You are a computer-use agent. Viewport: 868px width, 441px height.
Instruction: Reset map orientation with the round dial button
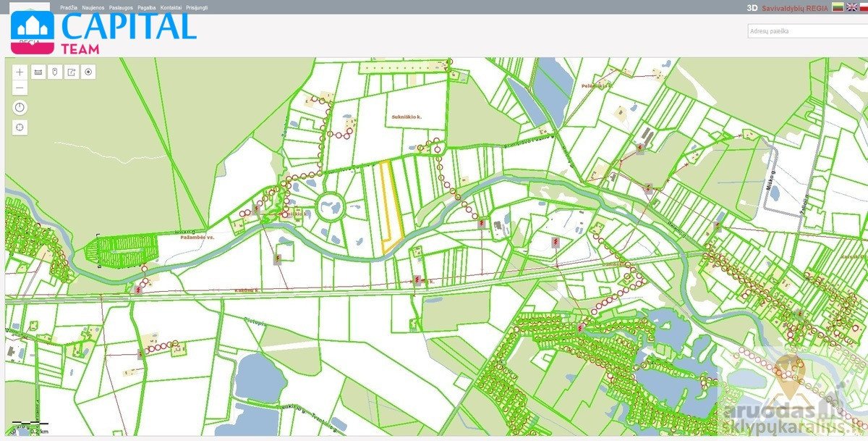(x=20, y=107)
